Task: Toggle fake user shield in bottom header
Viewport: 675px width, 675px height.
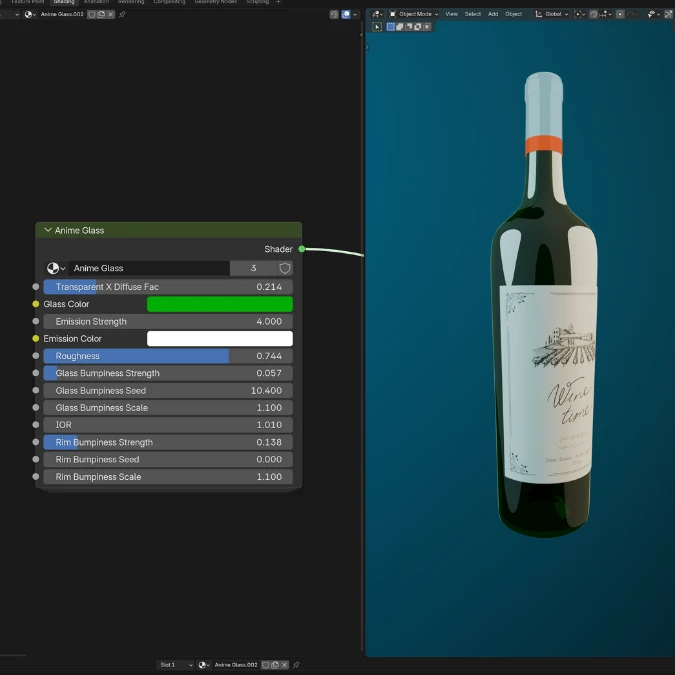Action: [266, 665]
